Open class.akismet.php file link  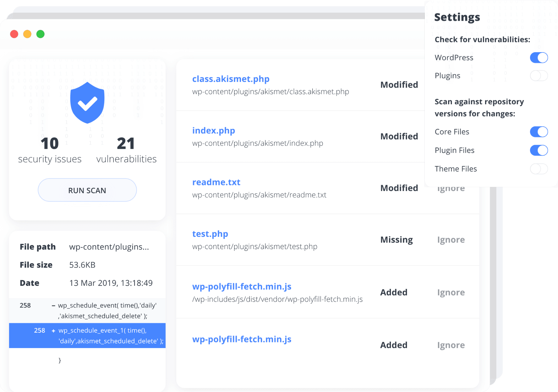click(x=231, y=79)
